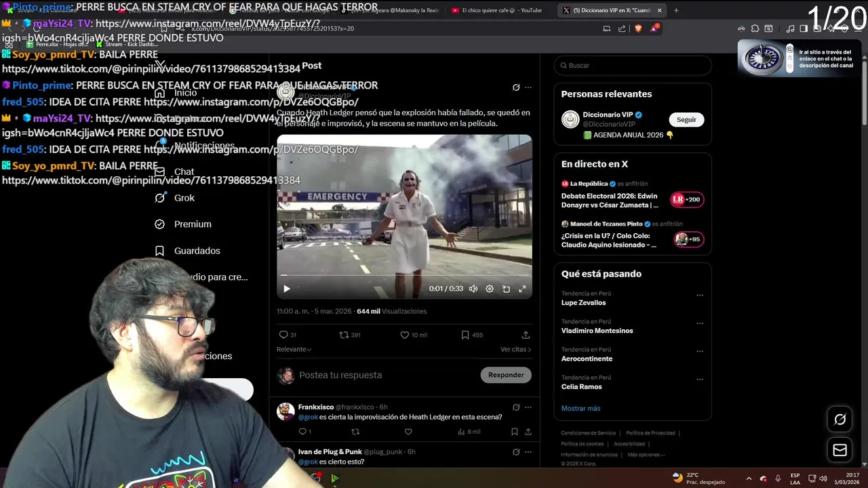The image size is (868, 488).
Task: Open trend Celia Ramos
Action: point(581,387)
